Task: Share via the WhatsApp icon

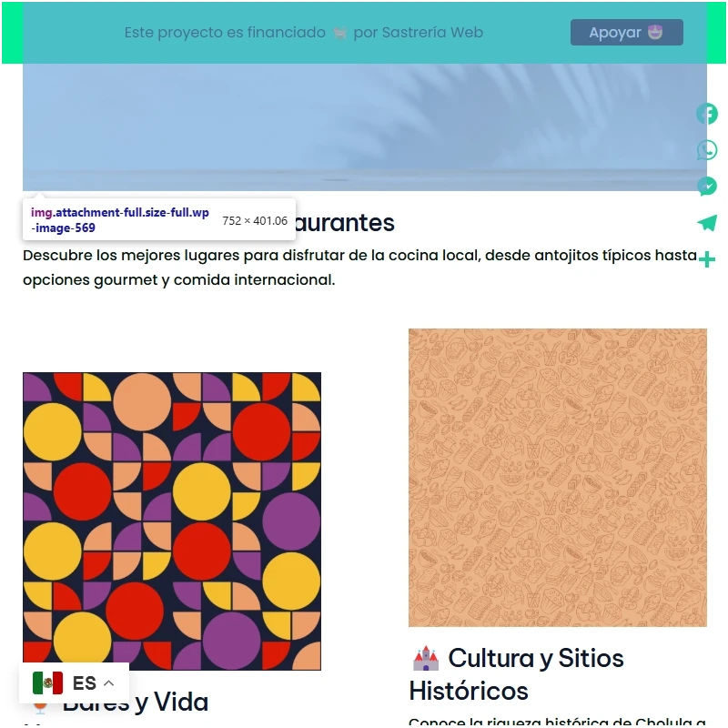Action: (707, 150)
